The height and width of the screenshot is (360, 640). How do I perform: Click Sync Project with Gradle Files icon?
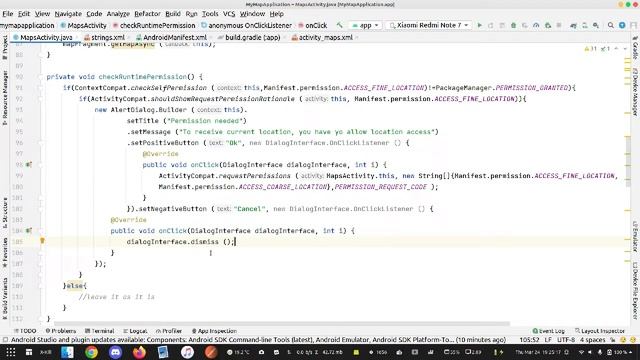573,25
